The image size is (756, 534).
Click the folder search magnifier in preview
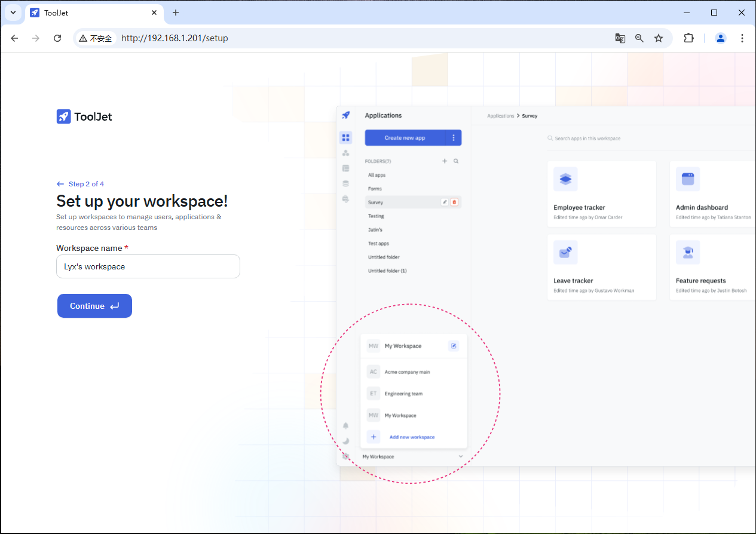456,161
